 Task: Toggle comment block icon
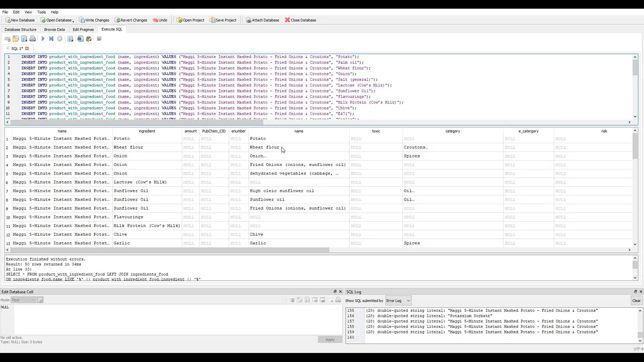(x=99, y=39)
